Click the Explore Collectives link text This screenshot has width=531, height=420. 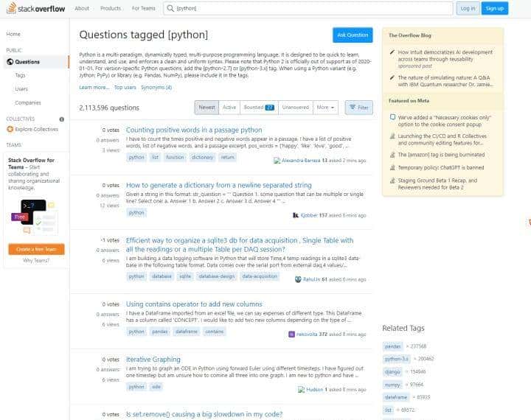pos(37,129)
